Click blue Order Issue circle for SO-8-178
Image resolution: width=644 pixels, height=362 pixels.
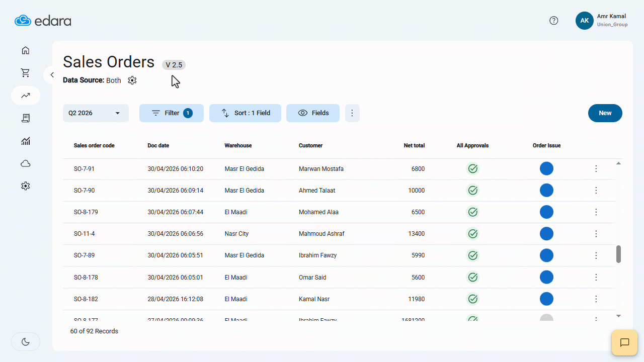click(x=546, y=278)
